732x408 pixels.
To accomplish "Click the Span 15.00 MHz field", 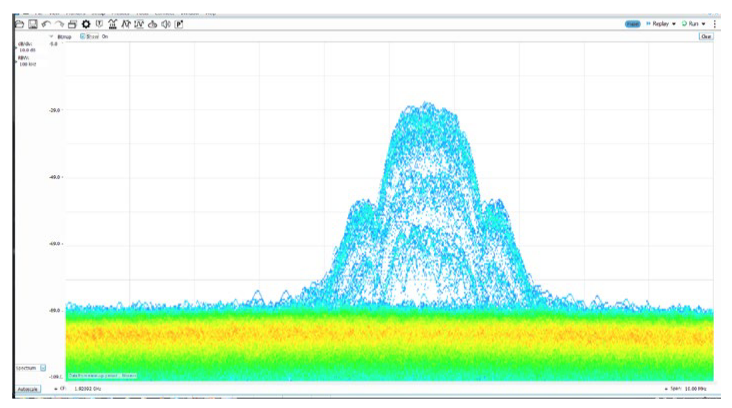I will coord(692,387).
